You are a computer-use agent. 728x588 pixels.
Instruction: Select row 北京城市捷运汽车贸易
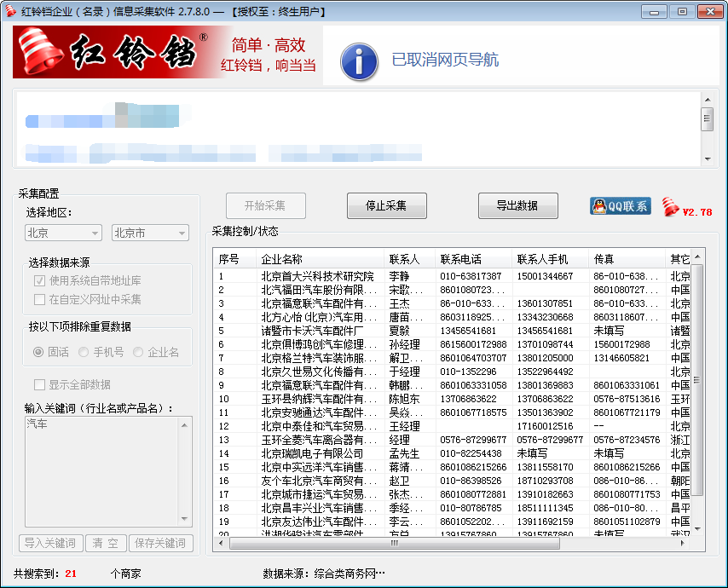[x=452, y=494]
